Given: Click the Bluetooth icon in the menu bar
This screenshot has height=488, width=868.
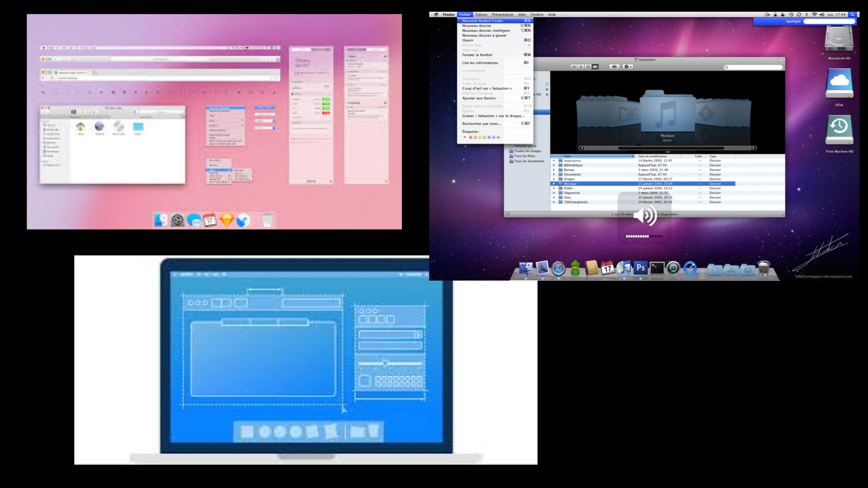Looking at the screenshot, I should [x=807, y=14].
